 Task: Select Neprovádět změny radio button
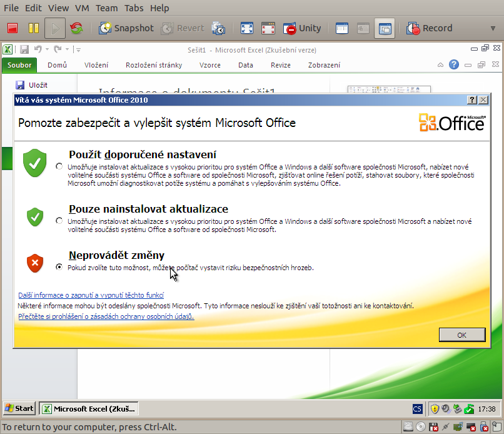59,267
